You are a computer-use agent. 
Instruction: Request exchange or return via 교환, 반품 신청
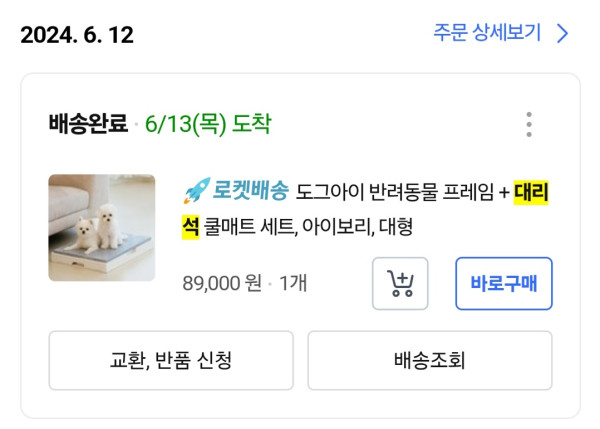click(x=171, y=360)
